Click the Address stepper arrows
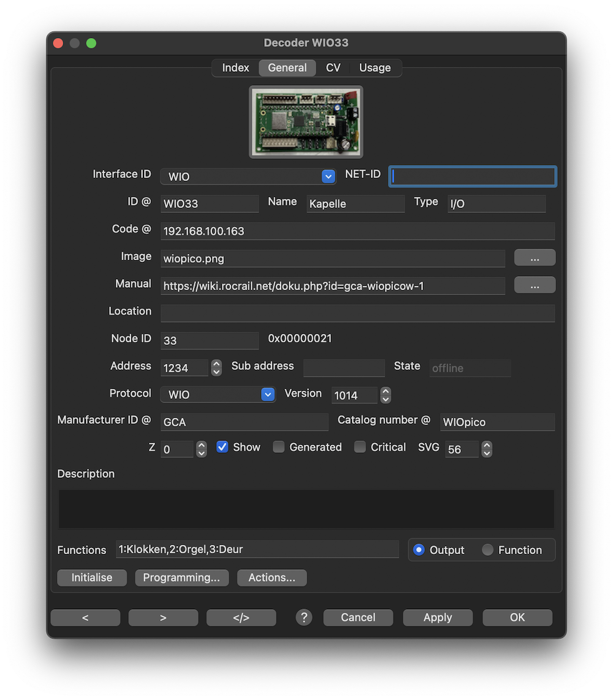This screenshot has width=613, height=700. [x=216, y=367]
